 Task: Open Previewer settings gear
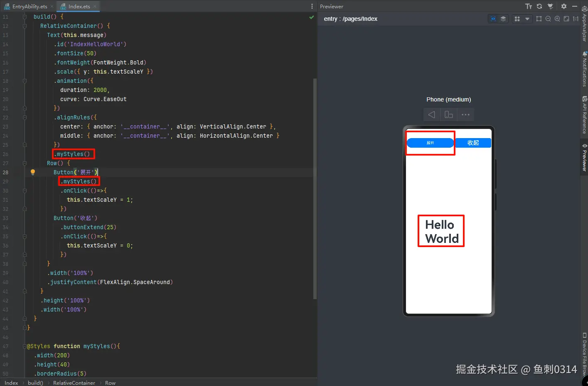click(564, 6)
